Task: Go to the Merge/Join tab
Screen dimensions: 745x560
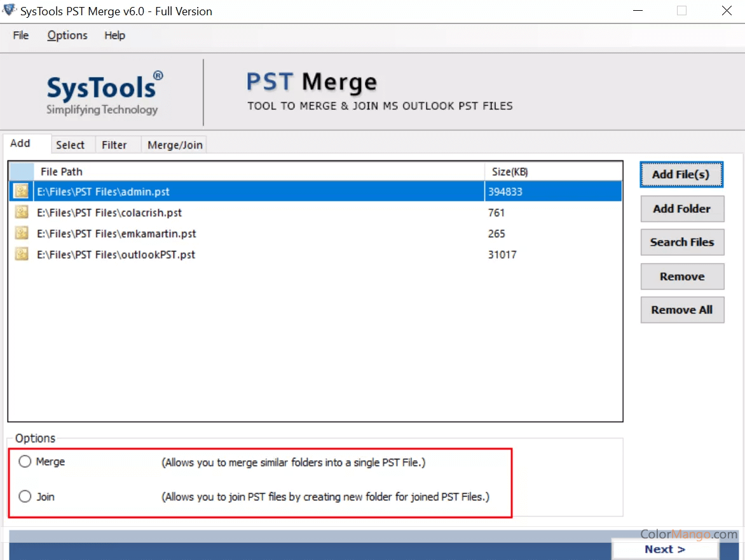Action: (175, 145)
